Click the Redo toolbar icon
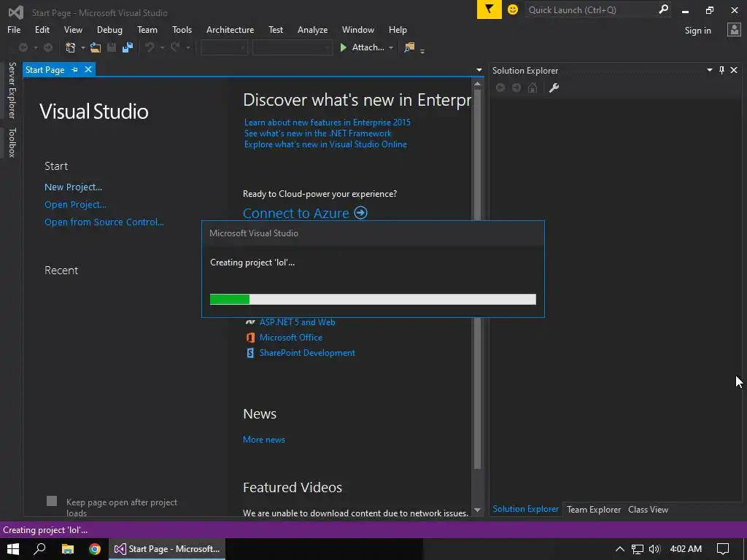The width and height of the screenshot is (747, 560). pyautogui.click(x=175, y=47)
